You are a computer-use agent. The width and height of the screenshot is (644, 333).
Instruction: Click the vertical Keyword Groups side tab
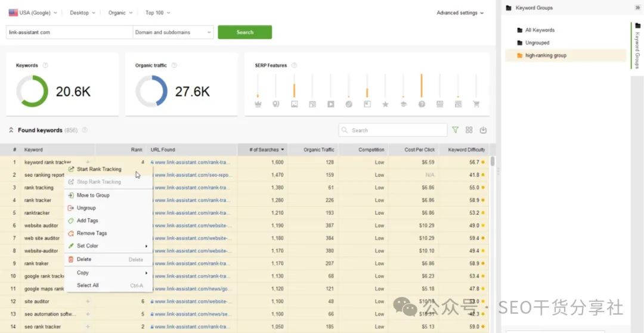(x=637, y=46)
